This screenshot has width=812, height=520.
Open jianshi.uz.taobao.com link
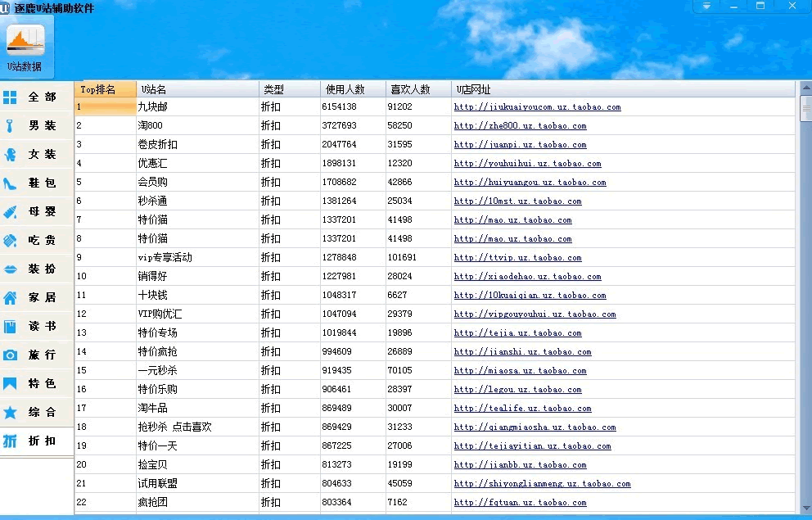click(x=523, y=351)
